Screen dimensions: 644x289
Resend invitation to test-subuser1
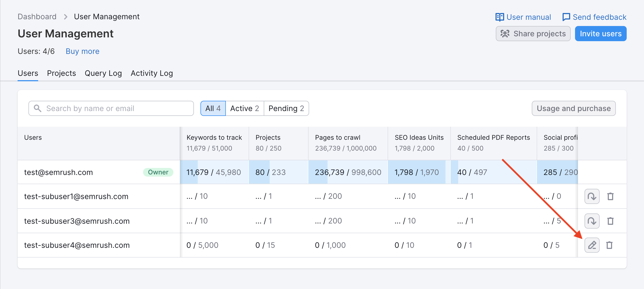(x=592, y=196)
